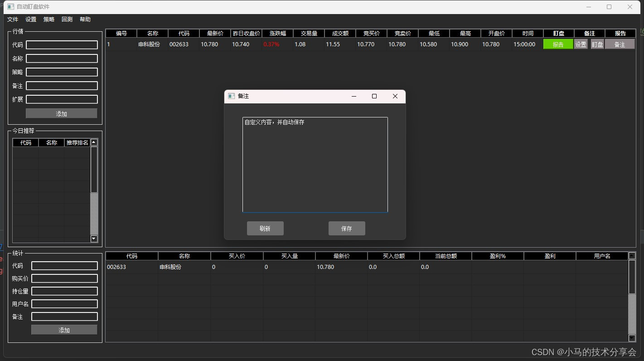The image size is (644, 361).
Task: Close the 备注 dialog
Action: pyautogui.click(x=395, y=96)
